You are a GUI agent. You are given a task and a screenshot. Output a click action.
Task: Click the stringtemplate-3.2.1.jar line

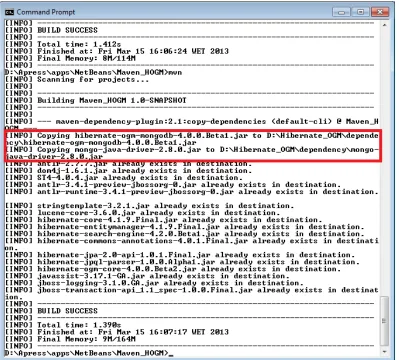point(150,206)
